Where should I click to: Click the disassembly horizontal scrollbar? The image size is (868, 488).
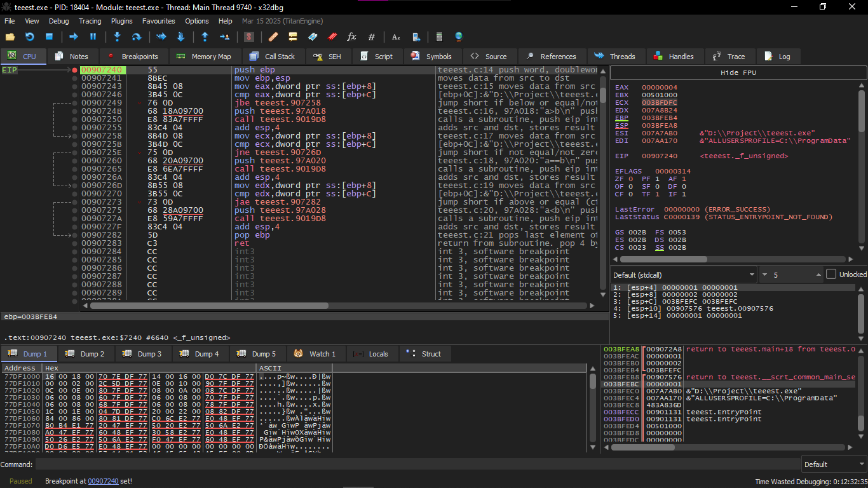[x=210, y=306]
